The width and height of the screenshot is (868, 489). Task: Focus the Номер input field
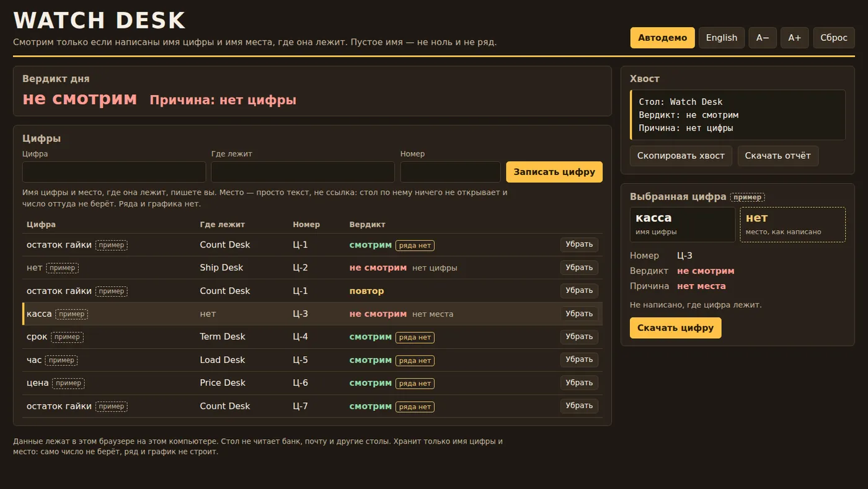point(450,172)
